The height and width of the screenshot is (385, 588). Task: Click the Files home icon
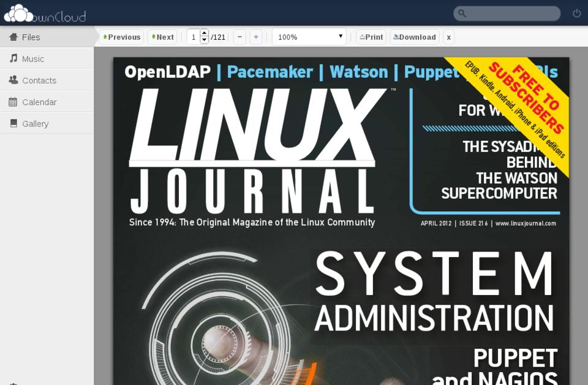click(13, 37)
